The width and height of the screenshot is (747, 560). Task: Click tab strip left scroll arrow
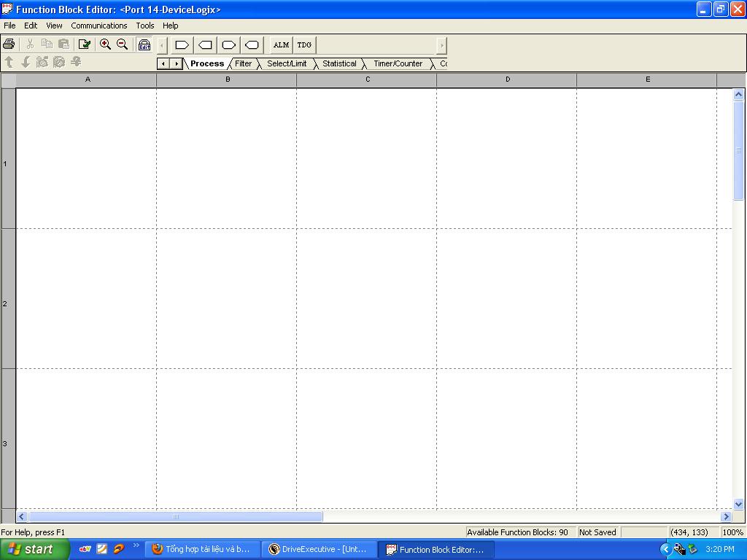click(163, 63)
